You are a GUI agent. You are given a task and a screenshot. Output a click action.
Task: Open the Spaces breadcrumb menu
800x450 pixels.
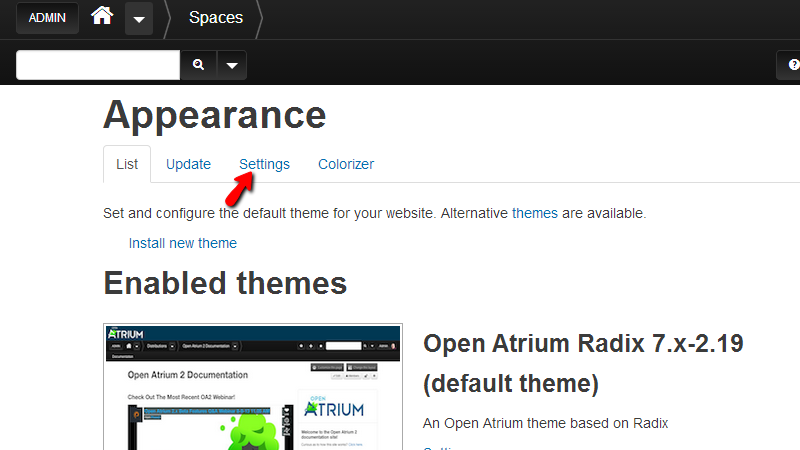pos(216,18)
